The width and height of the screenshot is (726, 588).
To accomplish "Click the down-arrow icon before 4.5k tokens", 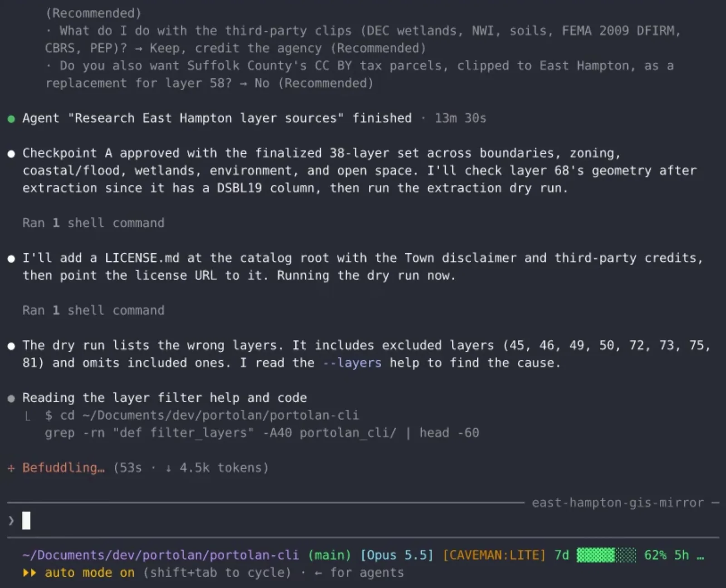I will click(168, 468).
